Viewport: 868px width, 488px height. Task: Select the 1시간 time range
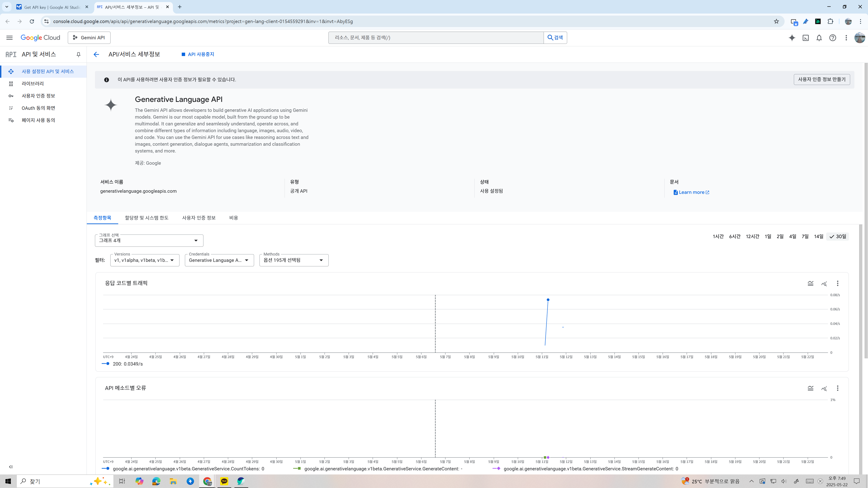[x=718, y=236]
